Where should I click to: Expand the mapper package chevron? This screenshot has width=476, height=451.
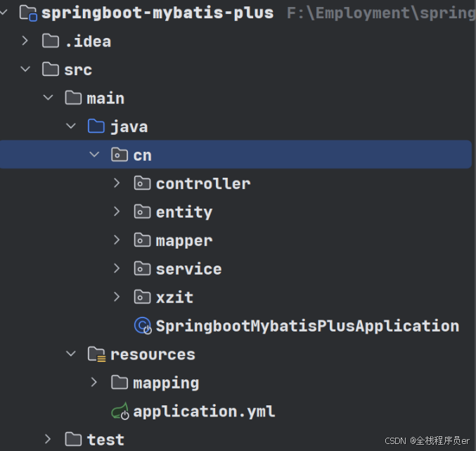tap(117, 240)
